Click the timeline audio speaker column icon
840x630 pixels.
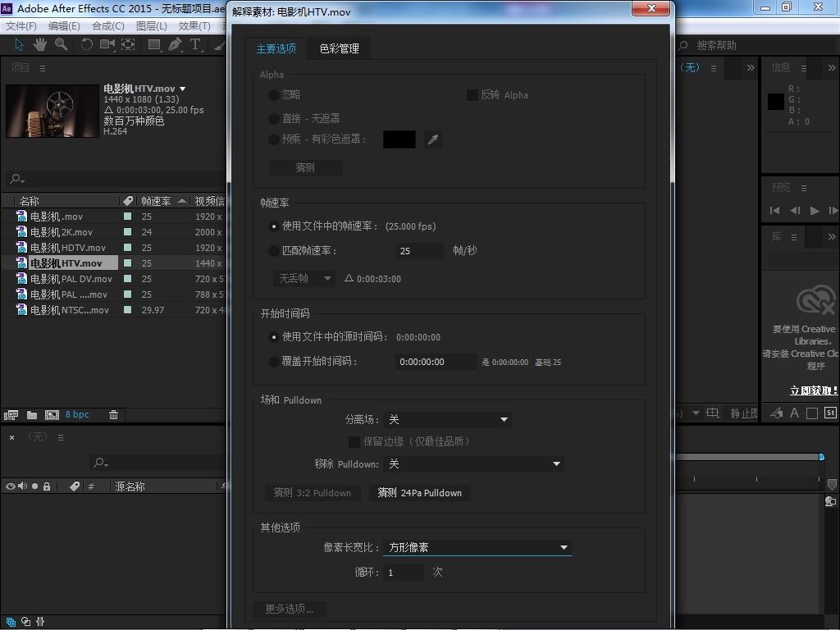tap(22, 486)
